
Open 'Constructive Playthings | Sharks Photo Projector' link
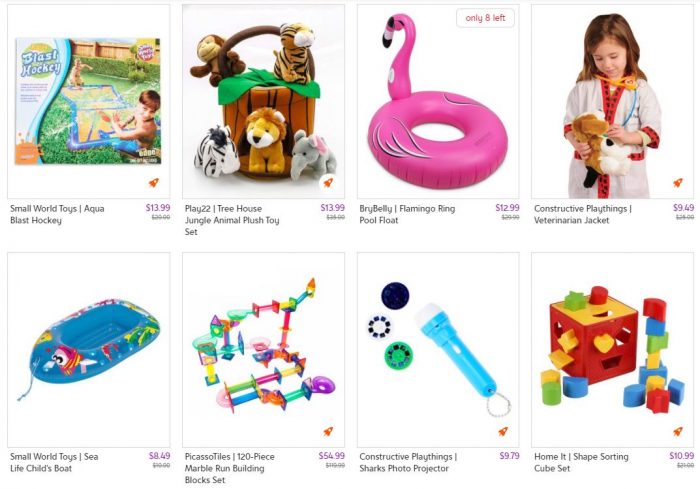tap(408, 463)
